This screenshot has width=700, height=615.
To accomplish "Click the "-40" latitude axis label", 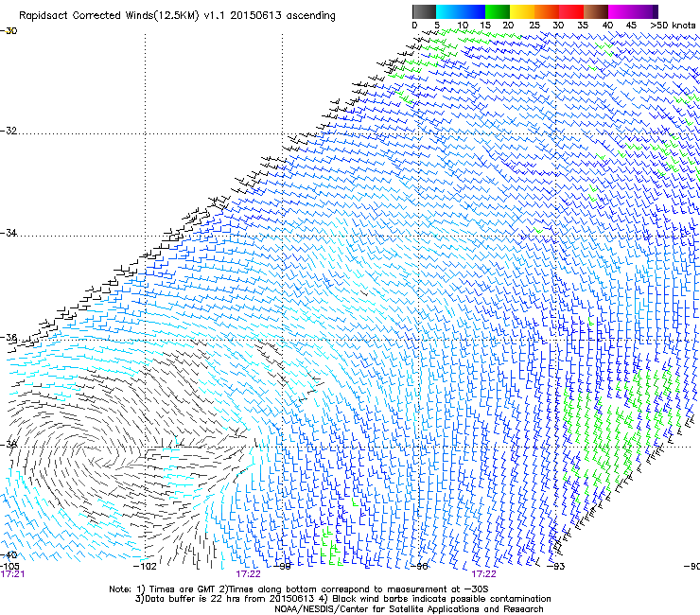I will 9,554.
